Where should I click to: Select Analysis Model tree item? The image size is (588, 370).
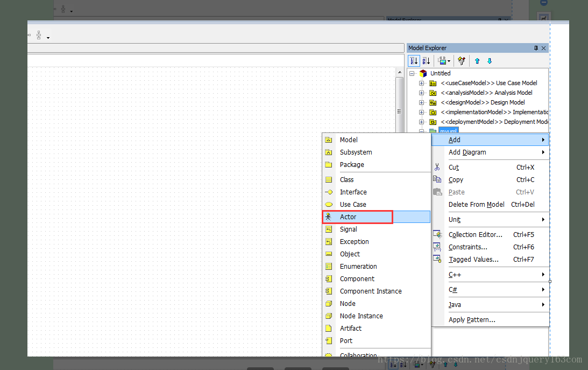tap(486, 93)
